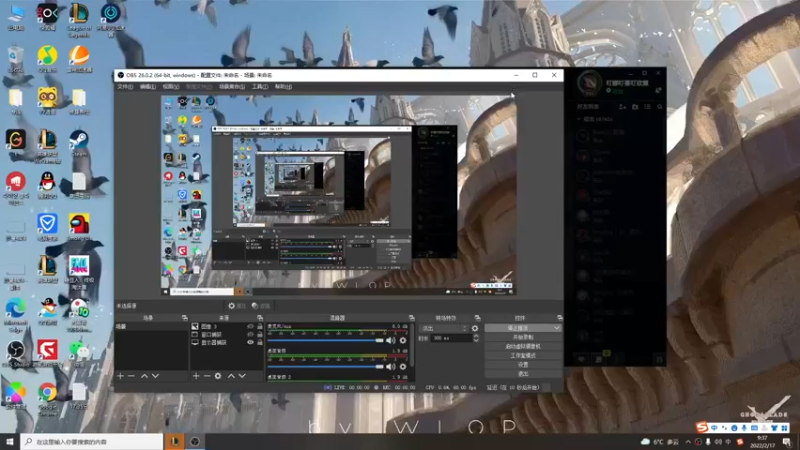Show hidden system tray icons chevron
This screenshot has height=450, width=800.
(688, 442)
